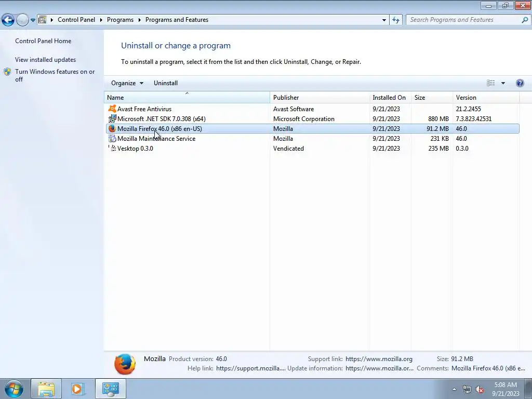The image size is (532, 399).
Task: Click Microsoft Corporation publisher cell
Action: (303, 119)
